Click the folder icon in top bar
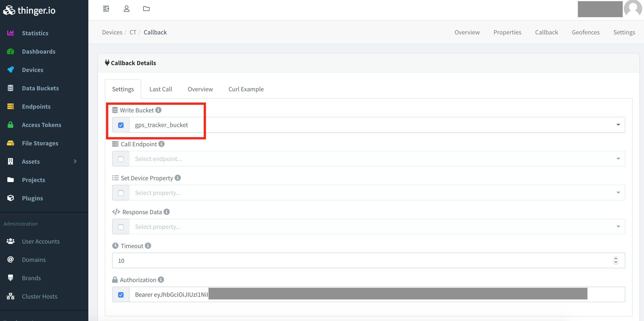 pyautogui.click(x=146, y=9)
